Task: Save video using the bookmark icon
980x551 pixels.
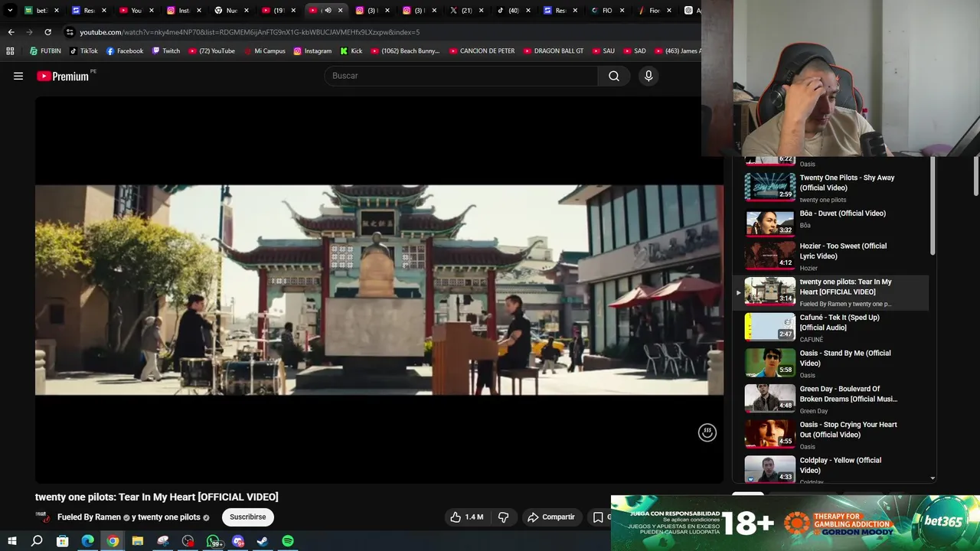Action: [598, 517]
